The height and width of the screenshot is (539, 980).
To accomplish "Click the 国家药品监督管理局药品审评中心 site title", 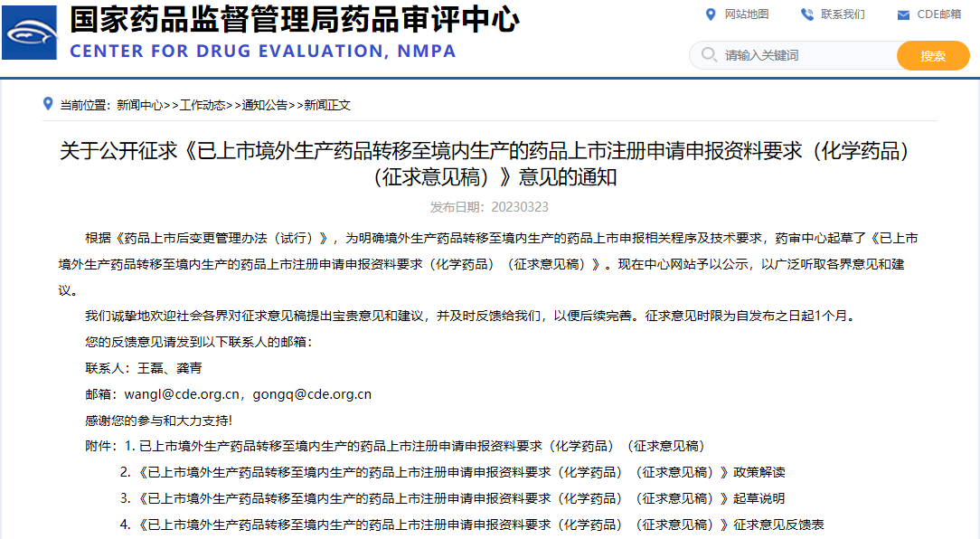I will (294, 18).
